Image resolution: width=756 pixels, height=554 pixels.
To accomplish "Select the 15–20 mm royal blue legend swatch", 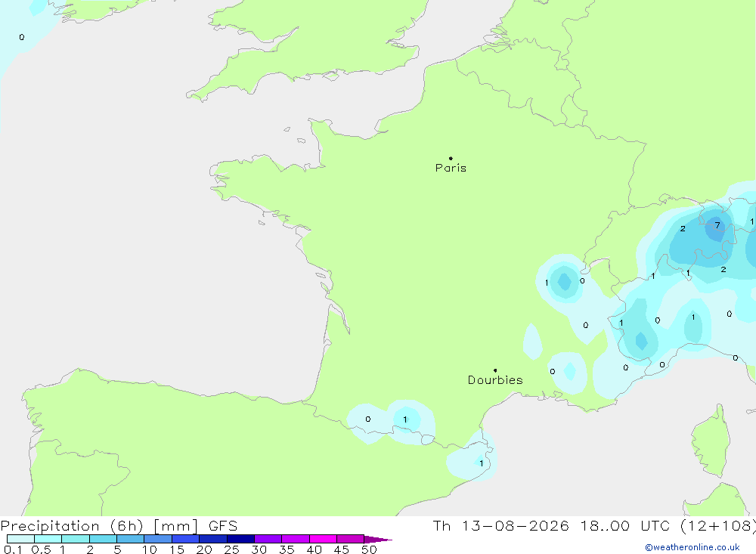I will pyautogui.click(x=185, y=539).
